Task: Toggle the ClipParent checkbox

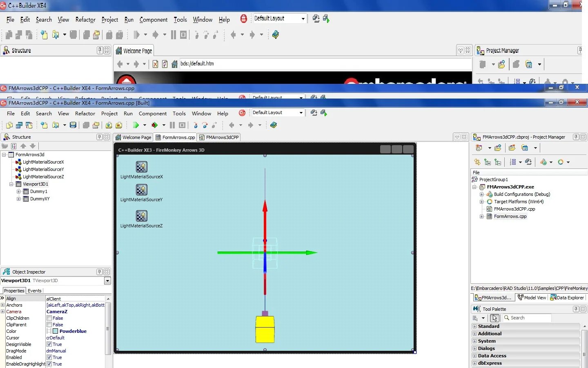Action: 49,325
